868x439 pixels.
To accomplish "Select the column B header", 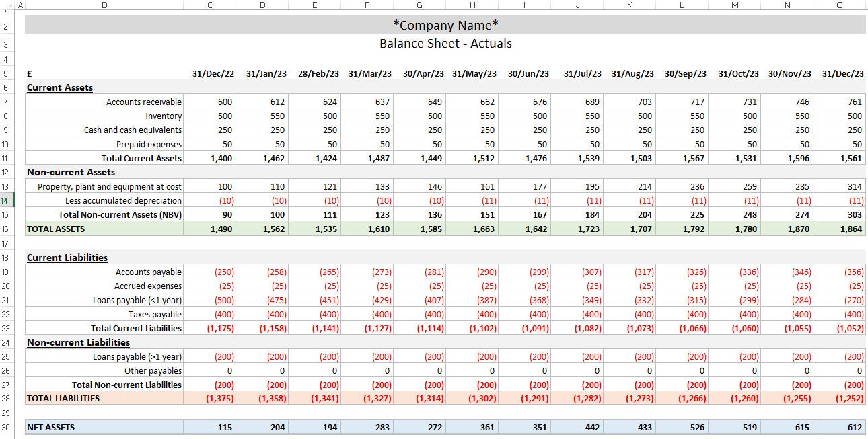I will [x=104, y=5].
